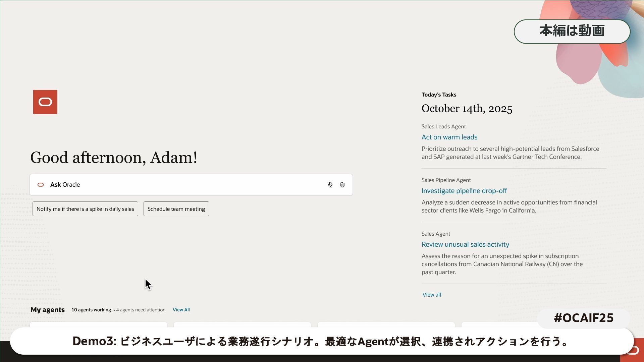The height and width of the screenshot is (362, 644).
Task: Click the October 14th, 2025 date heading
Action: click(467, 109)
